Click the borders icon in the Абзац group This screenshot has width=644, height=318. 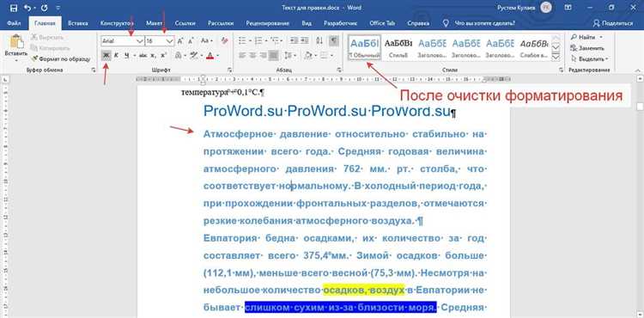pyautogui.click(x=323, y=55)
